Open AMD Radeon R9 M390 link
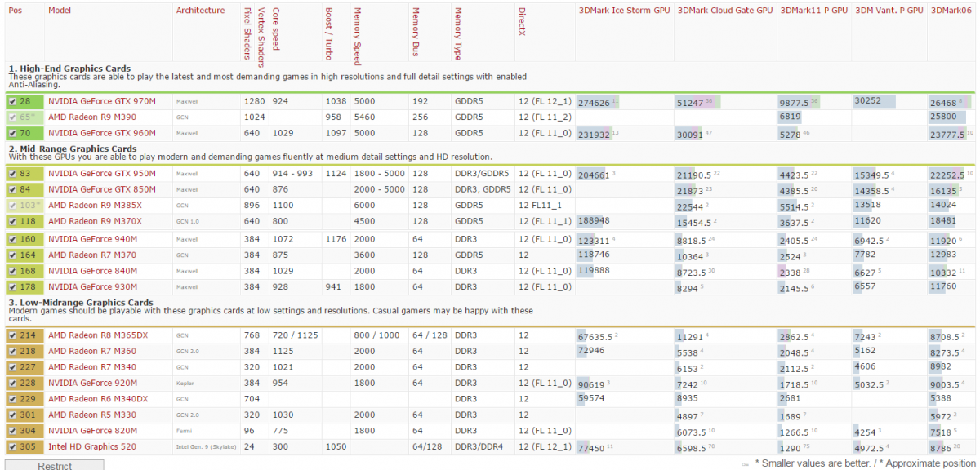980x470 pixels. [91, 117]
